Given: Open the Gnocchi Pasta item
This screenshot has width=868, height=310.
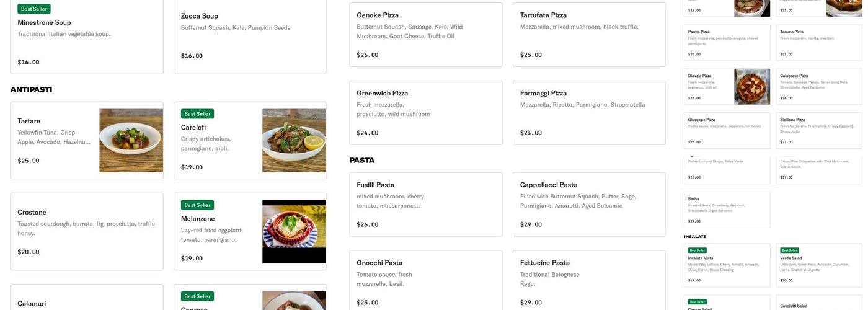Looking at the screenshot, I should (426, 282).
